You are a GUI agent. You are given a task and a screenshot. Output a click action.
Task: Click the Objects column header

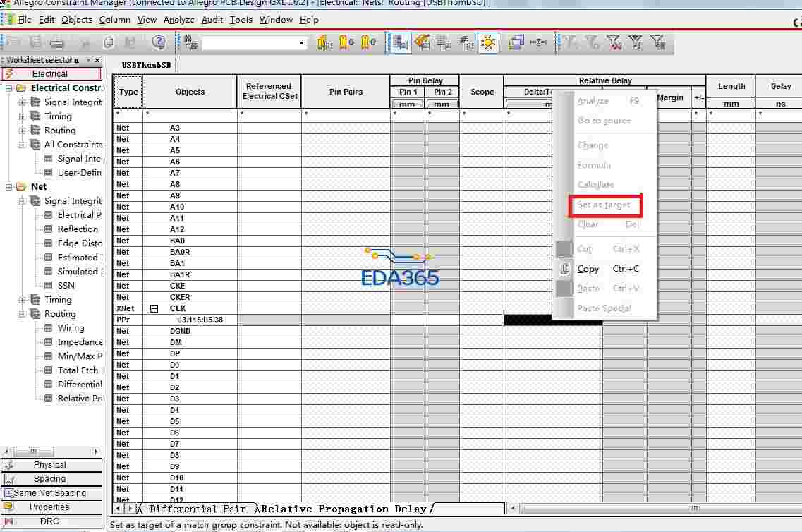(190, 92)
